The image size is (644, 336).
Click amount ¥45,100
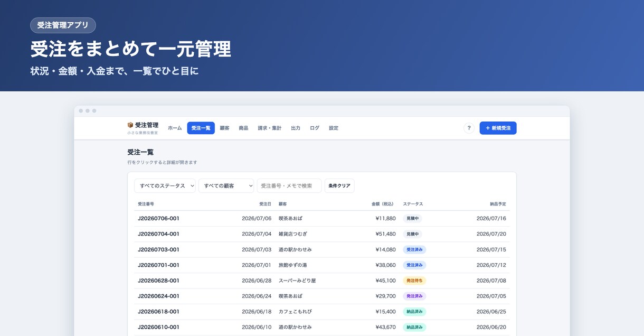pyautogui.click(x=385, y=281)
